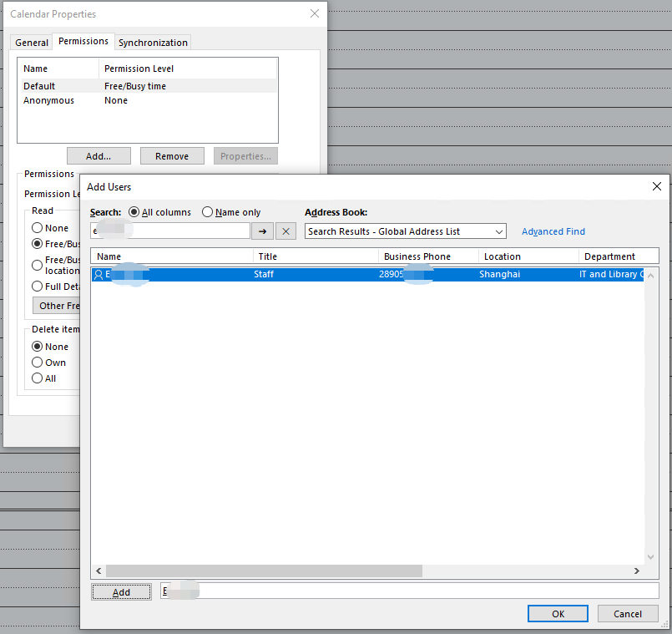Viewport: 672px width, 634px height.
Task: Select None under Delete items
Action: pos(38,347)
